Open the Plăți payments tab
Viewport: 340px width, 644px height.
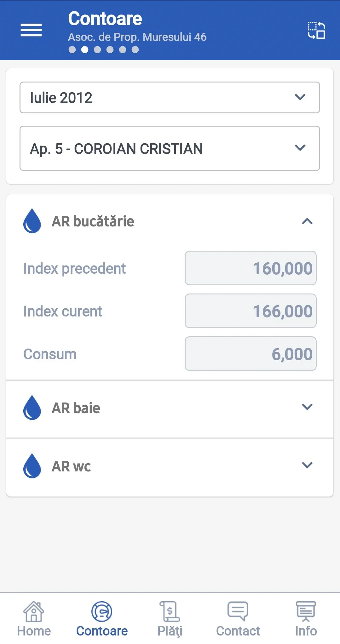click(170, 619)
